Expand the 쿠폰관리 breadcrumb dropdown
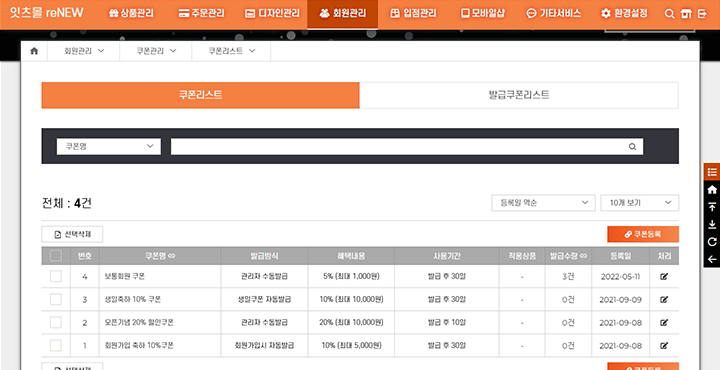The image size is (720, 370). click(156, 51)
